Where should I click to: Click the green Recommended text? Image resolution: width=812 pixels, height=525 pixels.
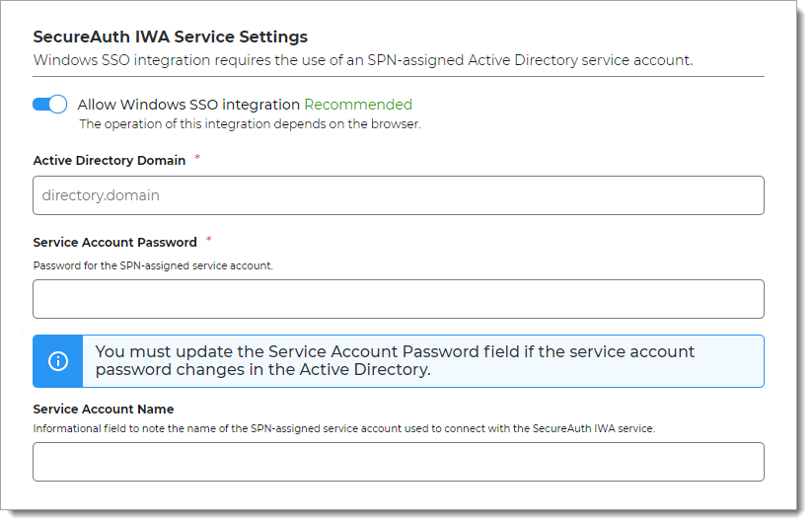click(358, 105)
